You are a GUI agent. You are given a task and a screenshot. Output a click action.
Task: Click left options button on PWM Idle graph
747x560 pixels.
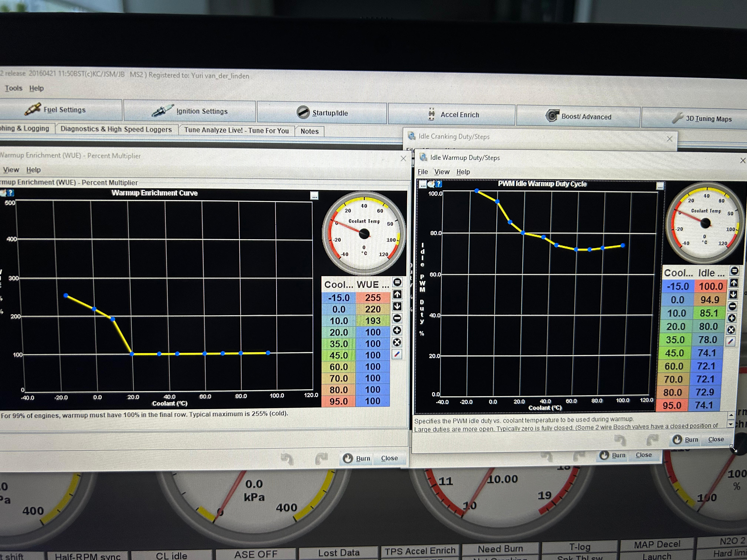[x=423, y=185]
